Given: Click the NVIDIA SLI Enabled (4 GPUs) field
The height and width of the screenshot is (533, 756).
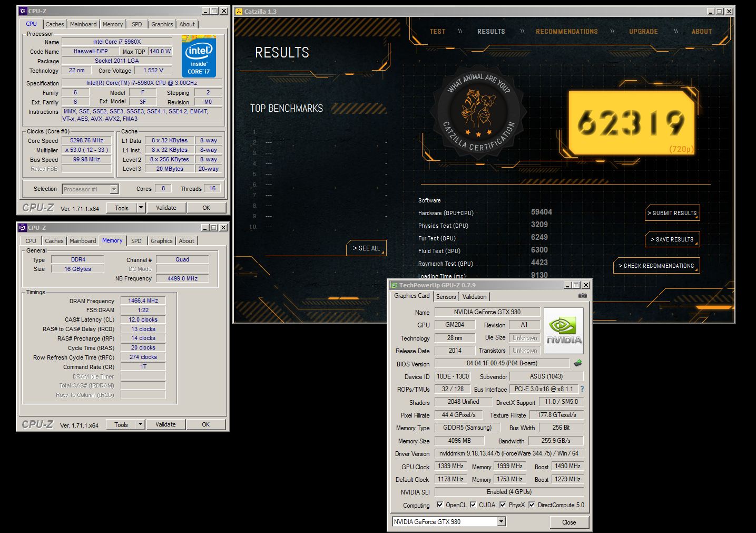Looking at the screenshot, I should pos(509,492).
